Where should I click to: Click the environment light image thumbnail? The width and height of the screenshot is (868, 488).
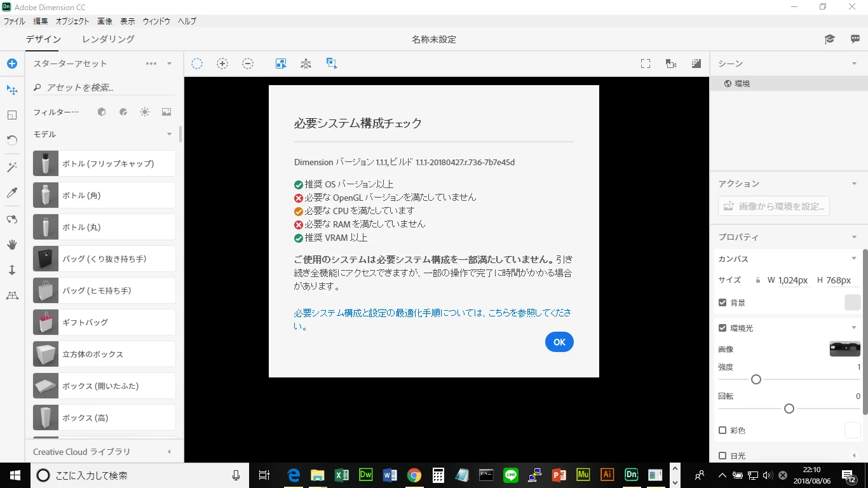(x=845, y=349)
